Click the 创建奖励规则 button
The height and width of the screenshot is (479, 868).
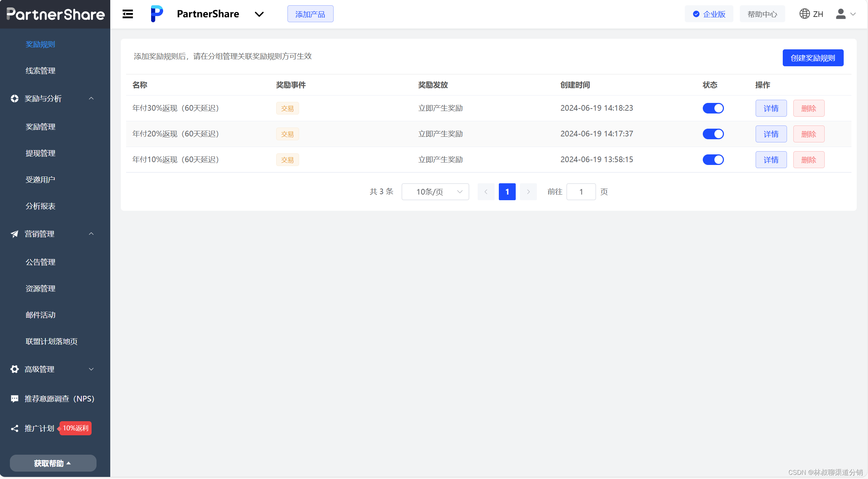click(813, 58)
